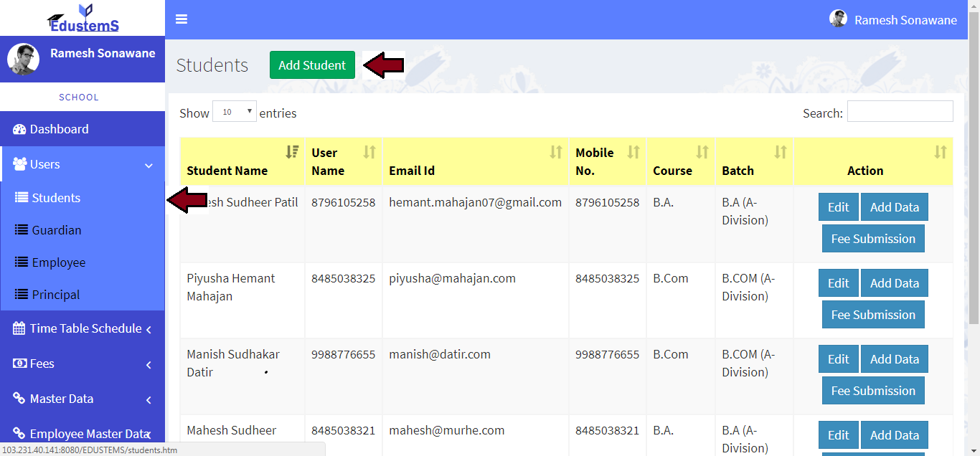
Task: Sort by Course column icon
Action: click(x=702, y=151)
